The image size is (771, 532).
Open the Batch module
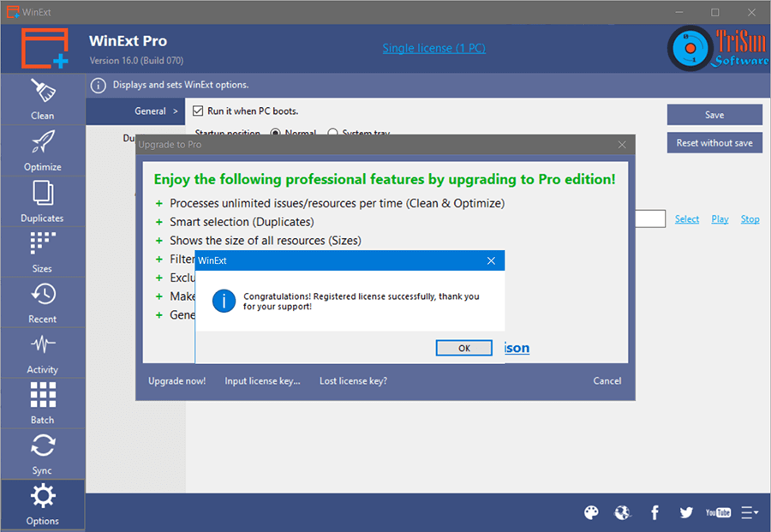tap(43, 403)
